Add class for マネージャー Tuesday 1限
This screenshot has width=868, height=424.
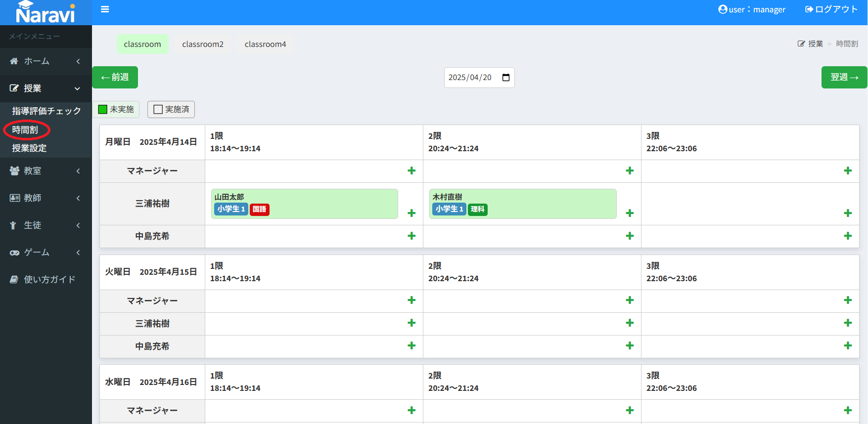411,300
